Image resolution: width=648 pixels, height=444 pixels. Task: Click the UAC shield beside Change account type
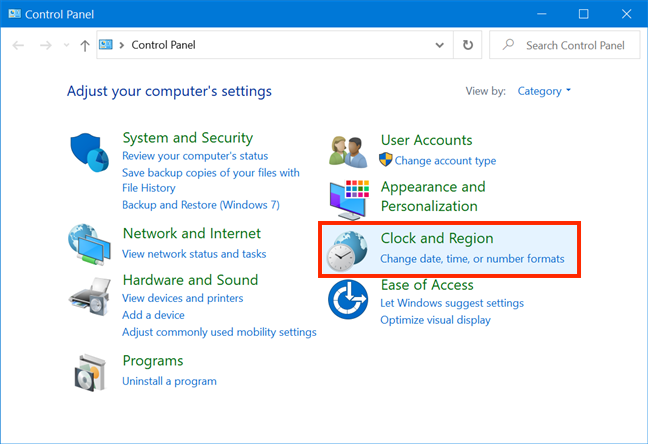tap(386, 160)
